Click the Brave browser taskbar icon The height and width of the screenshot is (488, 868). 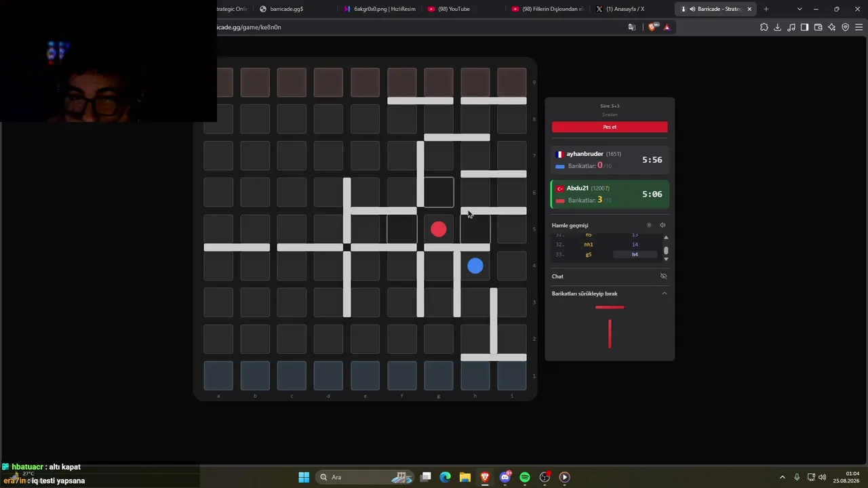[x=485, y=477]
